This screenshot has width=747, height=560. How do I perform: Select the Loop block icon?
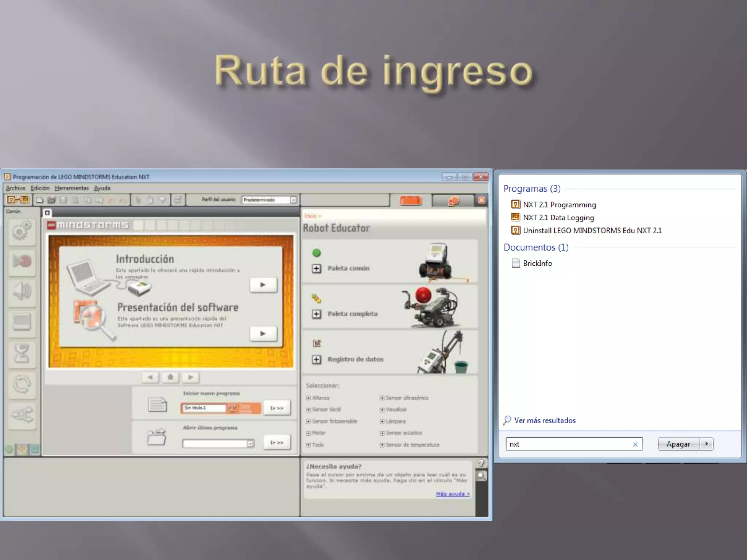(22, 384)
